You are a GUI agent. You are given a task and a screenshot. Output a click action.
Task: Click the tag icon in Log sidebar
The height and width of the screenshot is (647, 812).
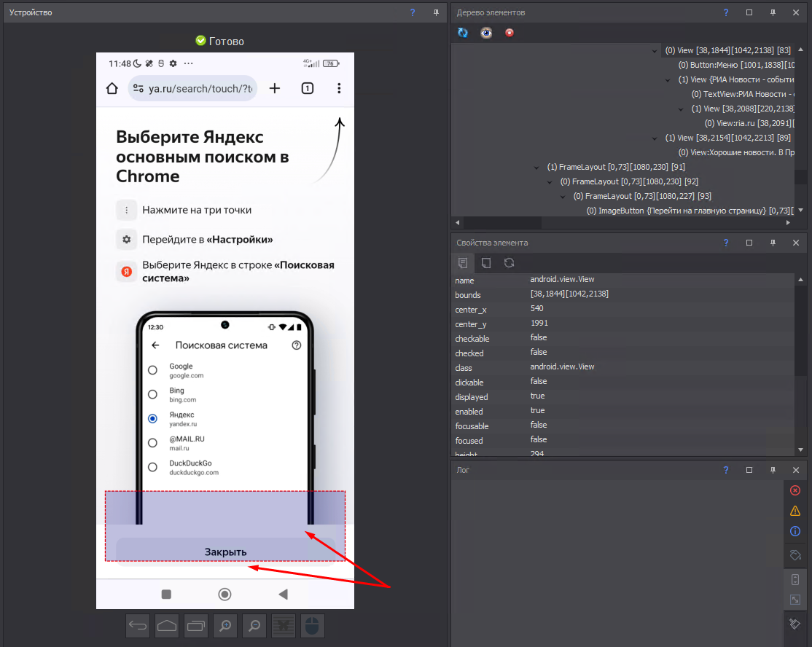click(795, 555)
